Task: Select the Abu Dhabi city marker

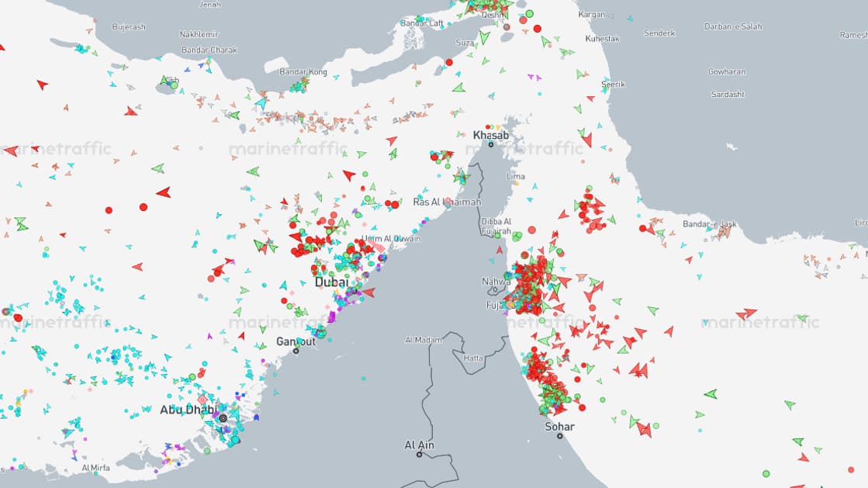Action: click(x=223, y=418)
